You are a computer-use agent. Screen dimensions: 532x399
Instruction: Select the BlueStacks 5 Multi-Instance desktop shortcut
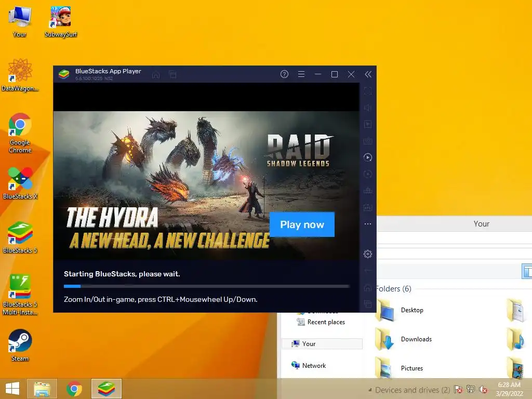coord(20,295)
